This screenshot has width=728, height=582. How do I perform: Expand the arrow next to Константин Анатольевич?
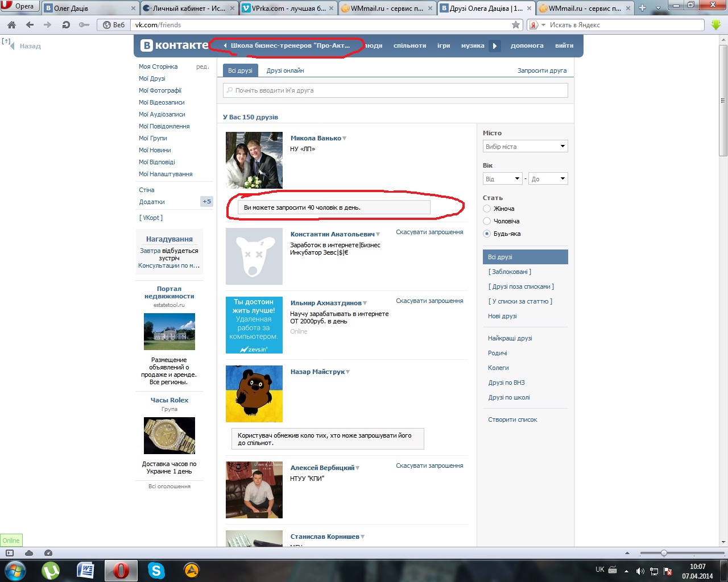click(x=378, y=235)
